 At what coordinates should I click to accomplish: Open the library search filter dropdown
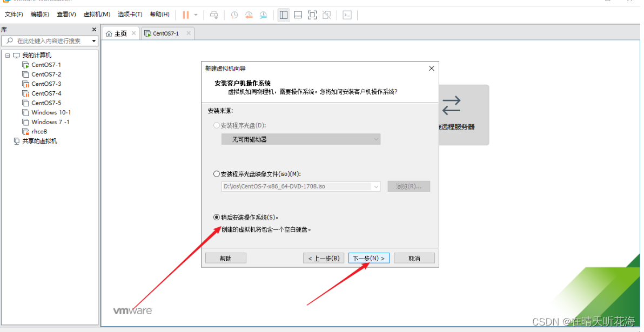[x=94, y=41]
